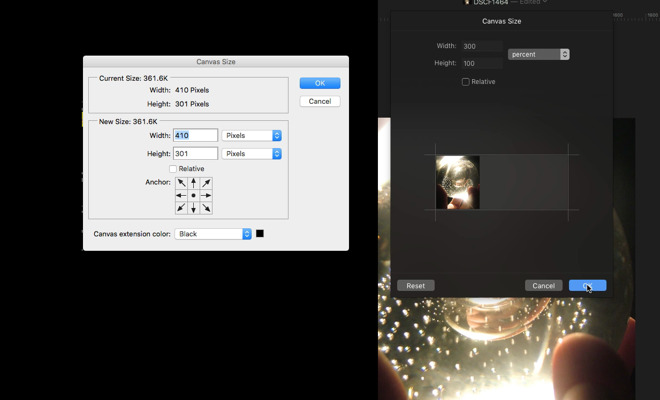
Task: Enable Relative checkbox in dark Canvas Size dialog
Action: point(466,82)
